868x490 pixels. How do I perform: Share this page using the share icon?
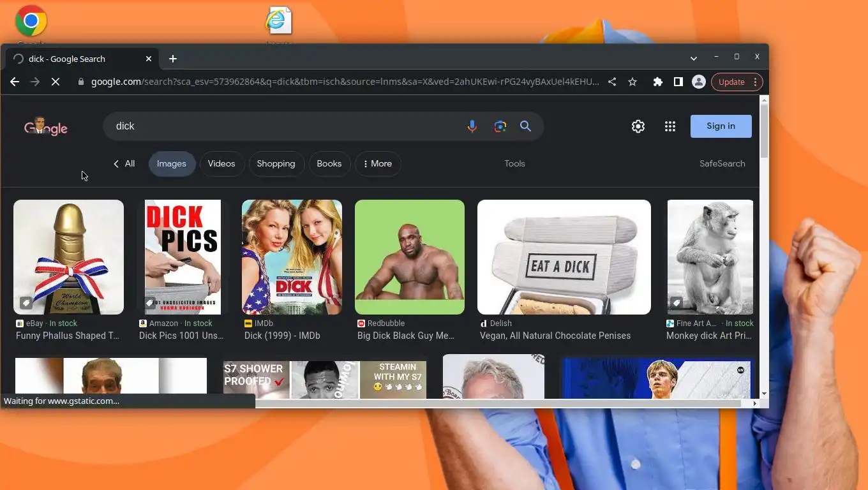[612, 82]
